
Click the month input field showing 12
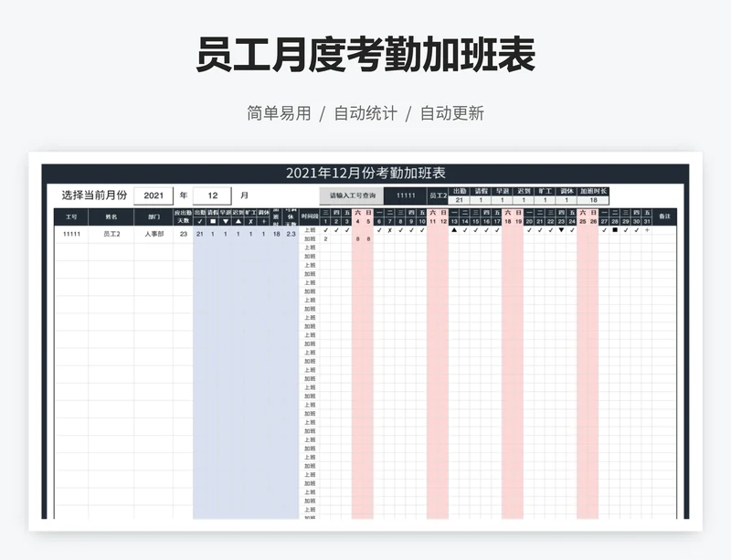coord(213,195)
